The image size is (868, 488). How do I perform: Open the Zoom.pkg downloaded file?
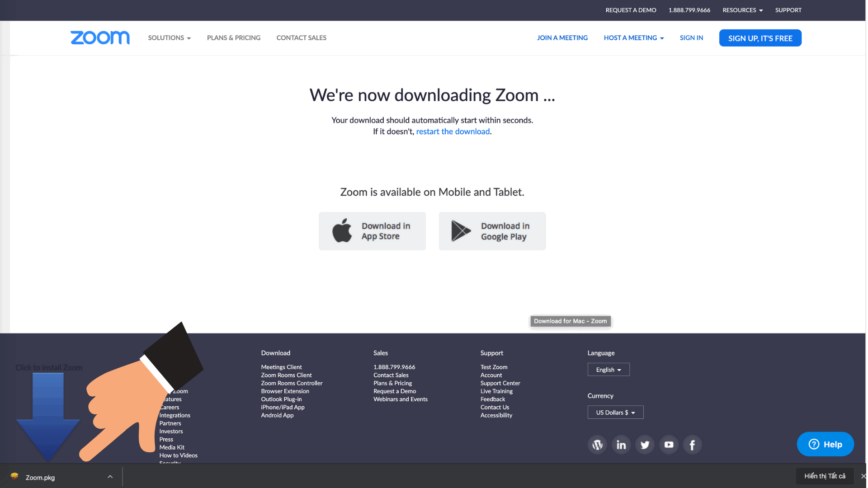pos(40,478)
